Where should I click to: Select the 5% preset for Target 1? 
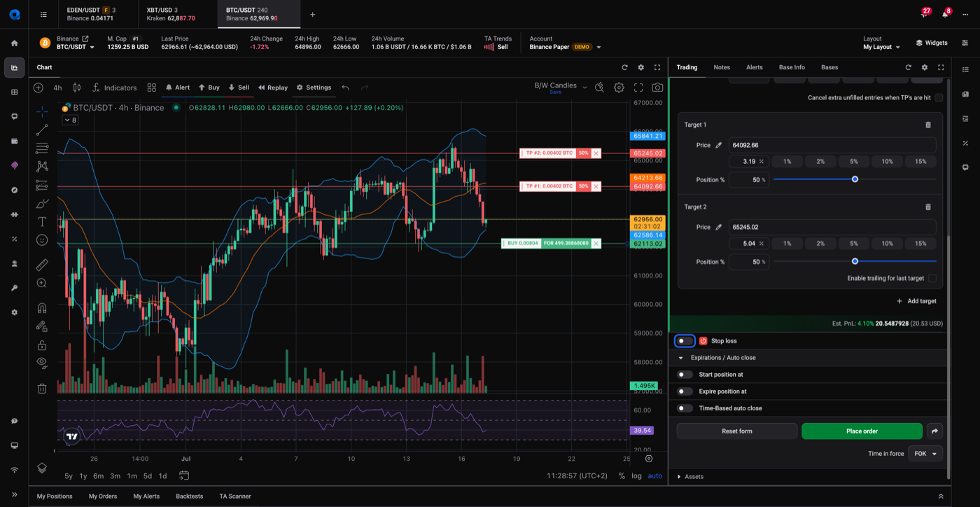854,162
